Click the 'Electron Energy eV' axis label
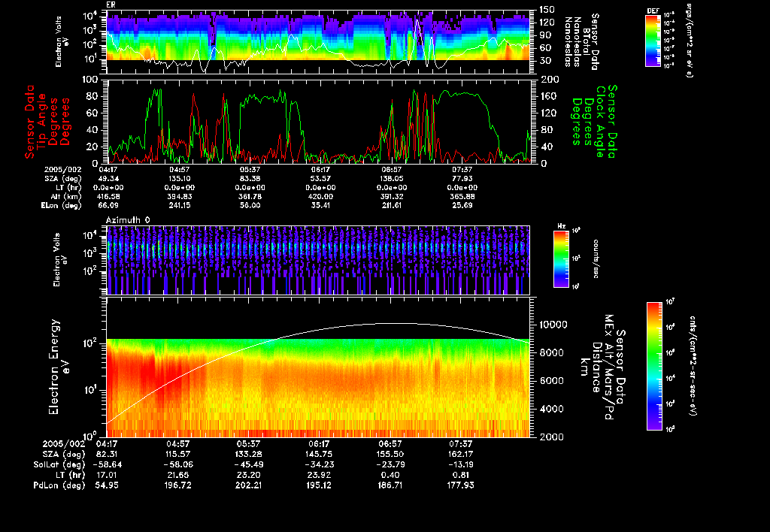770x532 pixels. [58, 367]
